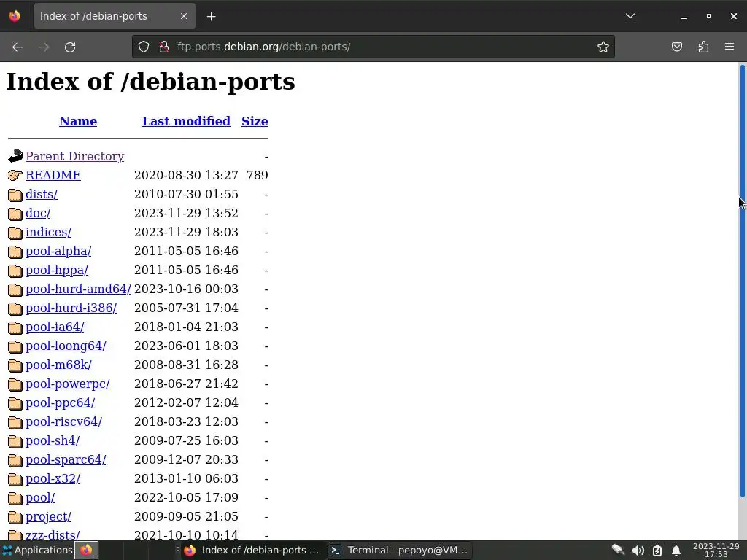Open the pool-hurd-i386/ directory link
747x560 pixels.
coord(71,308)
